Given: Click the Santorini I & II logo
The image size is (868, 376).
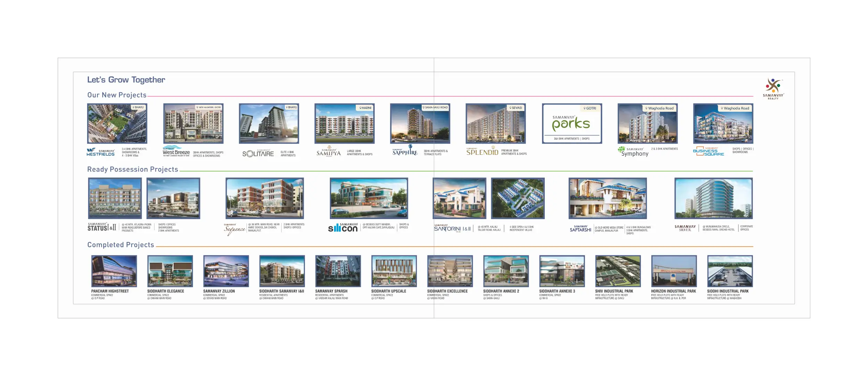Looking at the screenshot, I should 452,228.
